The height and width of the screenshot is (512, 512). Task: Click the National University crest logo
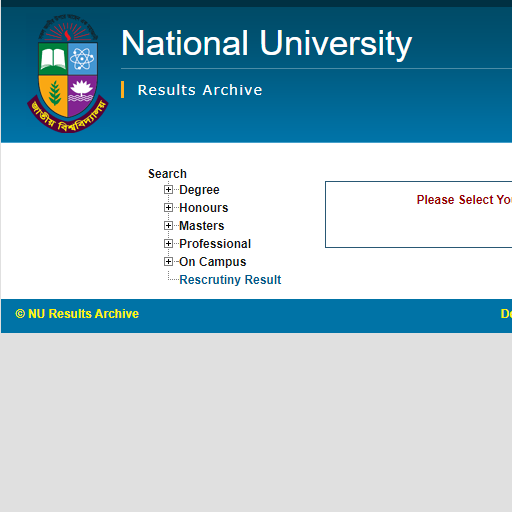point(68,73)
